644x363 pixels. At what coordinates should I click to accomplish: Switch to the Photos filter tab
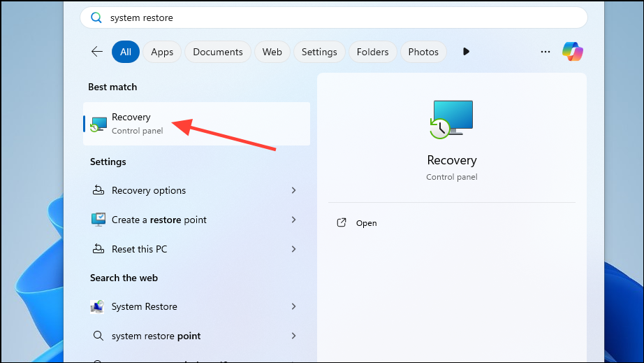[x=423, y=52]
